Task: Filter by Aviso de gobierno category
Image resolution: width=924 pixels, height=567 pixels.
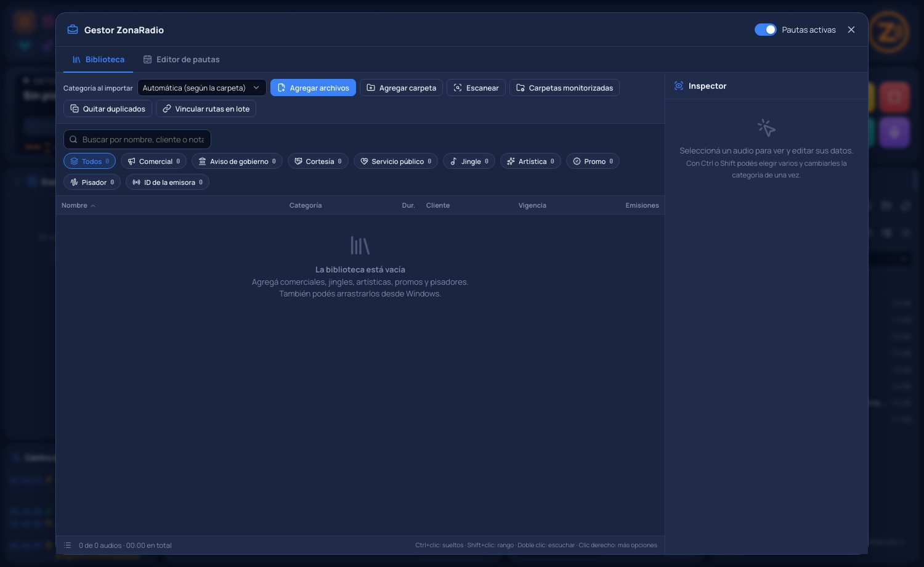Action: 237,161
